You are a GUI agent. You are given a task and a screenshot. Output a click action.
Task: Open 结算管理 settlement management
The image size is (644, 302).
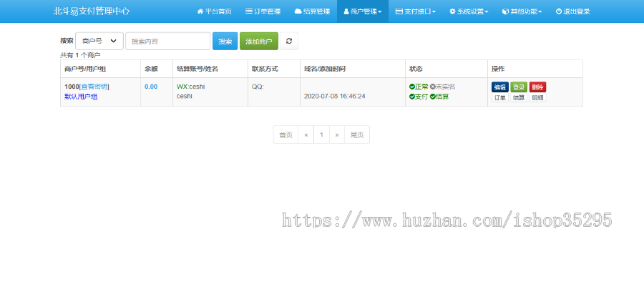click(312, 11)
